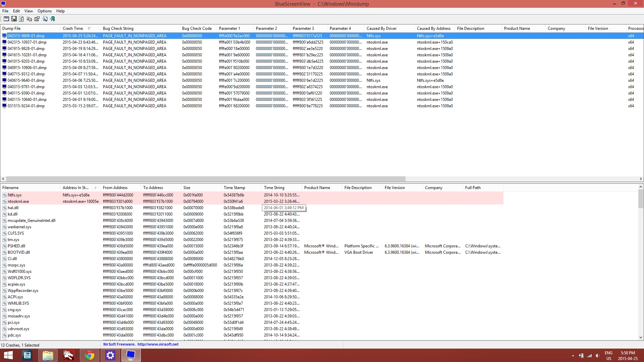Open the nirsoft.net website link
The height and width of the screenshot is (362, 644).
[x=158, y=344]
